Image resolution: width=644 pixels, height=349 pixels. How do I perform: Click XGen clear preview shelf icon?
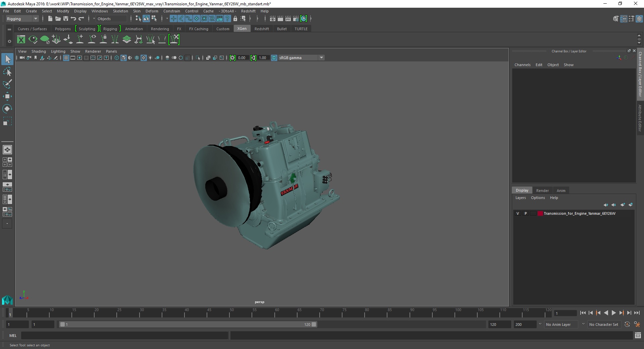pos(45,40)
